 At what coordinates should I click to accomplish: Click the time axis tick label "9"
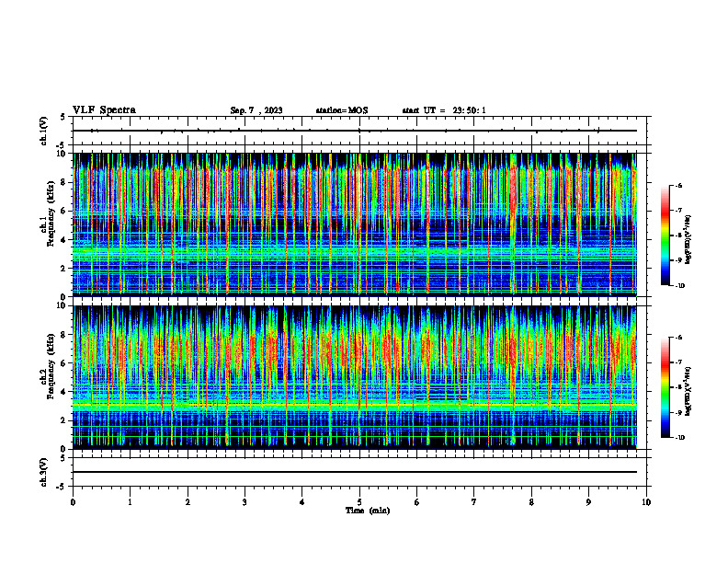tap(588, 502)
